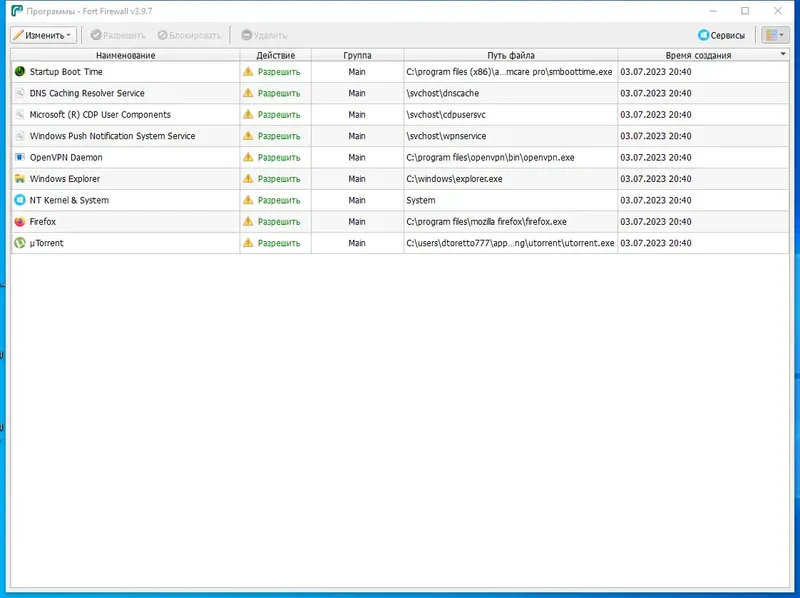This screenshot has height=598, width=800.
Task: Click the µTorrent program icon
Action: (20, 243)
